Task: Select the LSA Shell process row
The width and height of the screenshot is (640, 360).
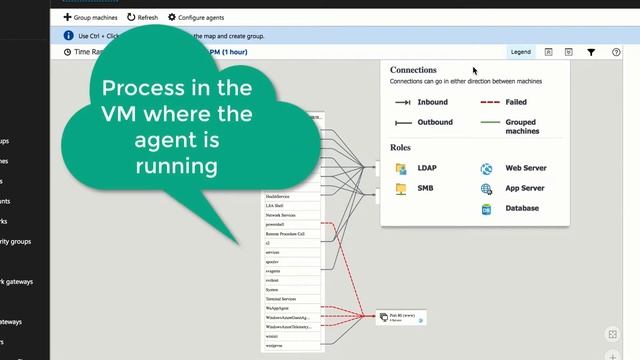Action: (292, 206)
